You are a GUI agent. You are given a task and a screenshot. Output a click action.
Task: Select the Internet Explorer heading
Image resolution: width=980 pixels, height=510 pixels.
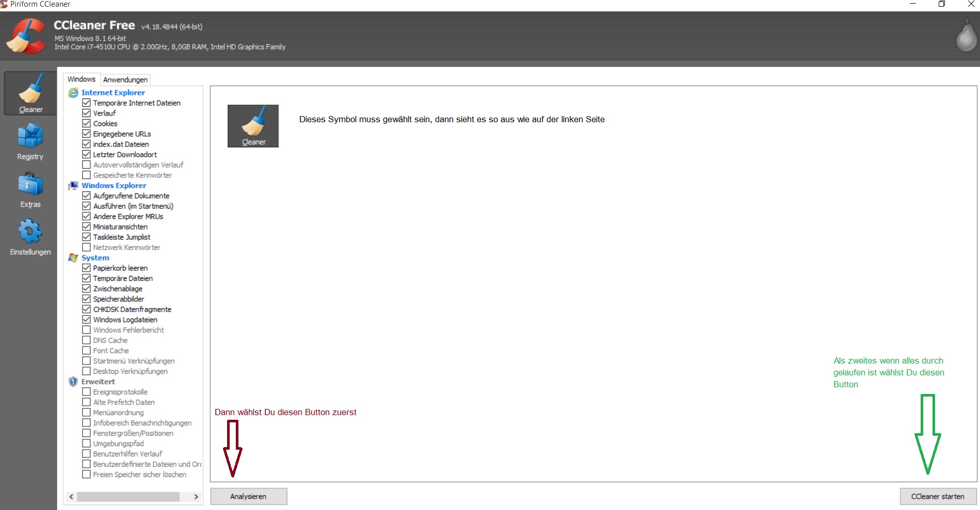tap(113, 93)
